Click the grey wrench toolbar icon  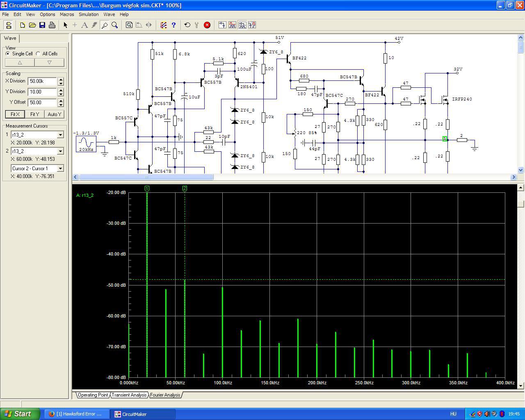click(x=197, y=25)
